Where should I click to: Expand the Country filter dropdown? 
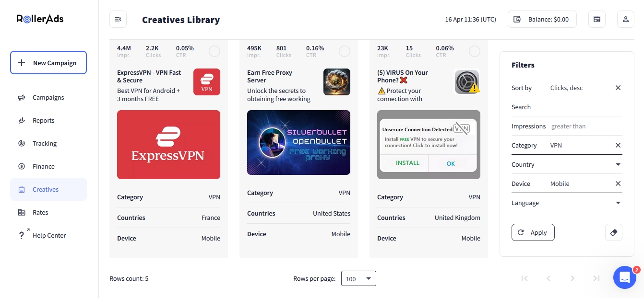coord(618,164)
